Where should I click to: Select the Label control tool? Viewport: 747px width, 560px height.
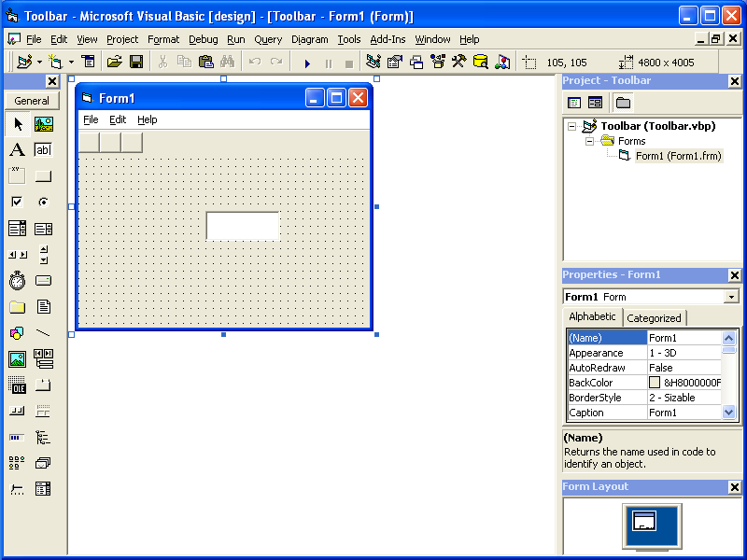(18, 150)
